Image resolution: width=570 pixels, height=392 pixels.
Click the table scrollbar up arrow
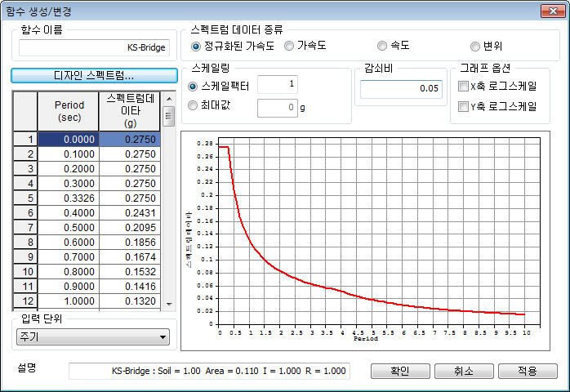pos(169,99)
